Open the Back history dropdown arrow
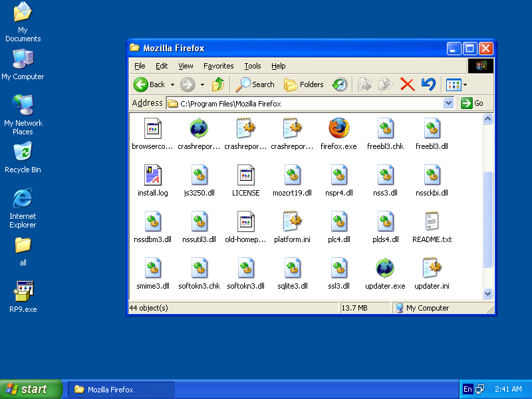The width and height of the screenshot is (532, 399). pos(172,84)
